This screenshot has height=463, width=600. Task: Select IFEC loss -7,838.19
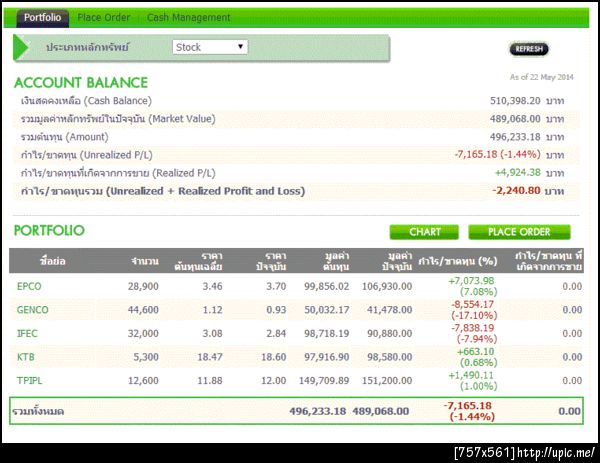tap(473, 328)
